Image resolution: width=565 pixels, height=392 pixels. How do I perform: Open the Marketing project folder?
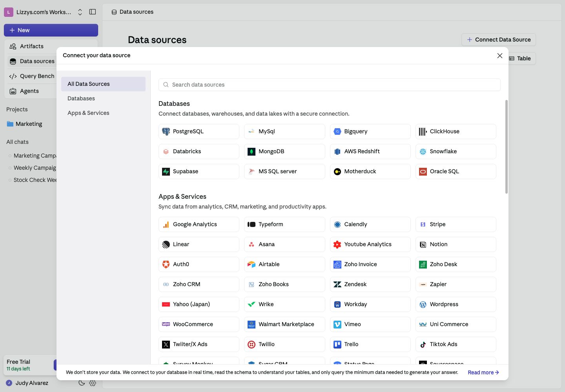tap(29, 124)
